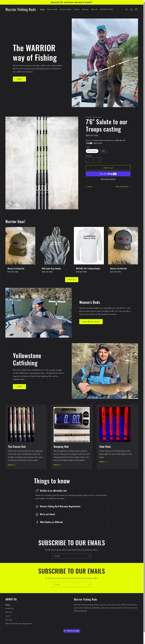The height and width of the screenshot is (644, 145).
Task: Open the search icon in header
Action: click(127, 9)
